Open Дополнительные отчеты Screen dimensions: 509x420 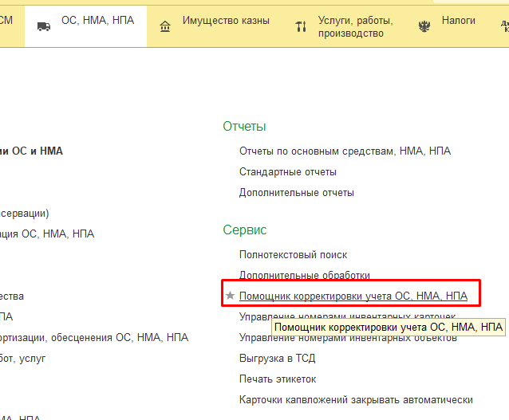[296, 193]
